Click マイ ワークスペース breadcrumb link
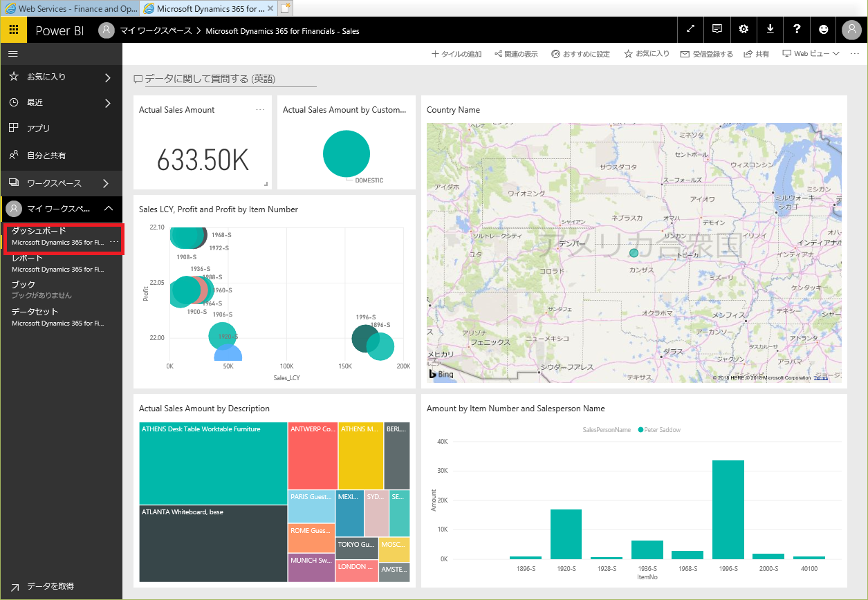This screenshot has width=868, height=600. [156, 30]
